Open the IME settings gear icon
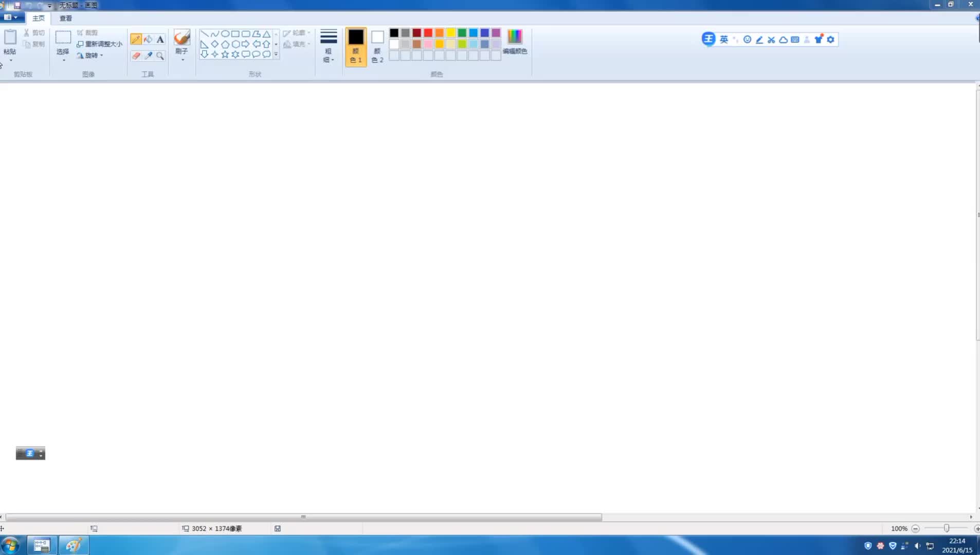This screenshot has height=555, width=980. [831, 40]
